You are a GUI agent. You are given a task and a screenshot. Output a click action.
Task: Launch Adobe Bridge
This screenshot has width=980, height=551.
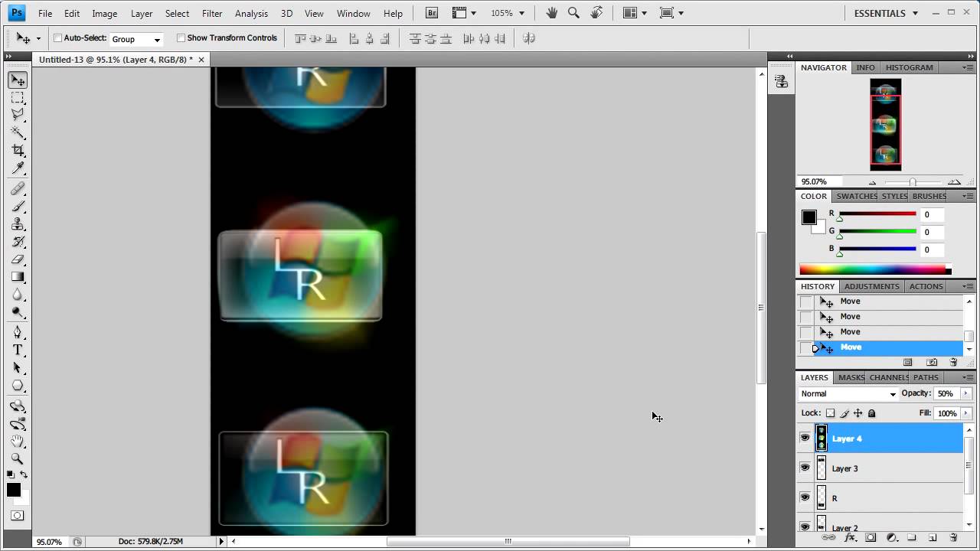[x=432, y=13]
